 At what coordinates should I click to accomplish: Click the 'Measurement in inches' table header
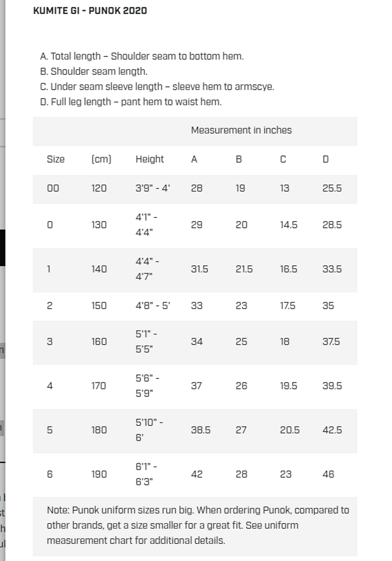241,130
